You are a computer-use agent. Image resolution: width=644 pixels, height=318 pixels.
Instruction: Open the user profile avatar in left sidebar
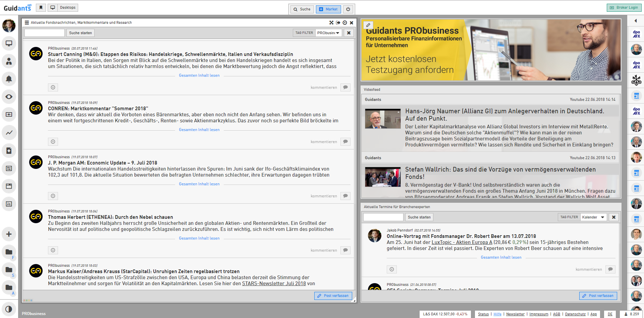click(9, 25)
